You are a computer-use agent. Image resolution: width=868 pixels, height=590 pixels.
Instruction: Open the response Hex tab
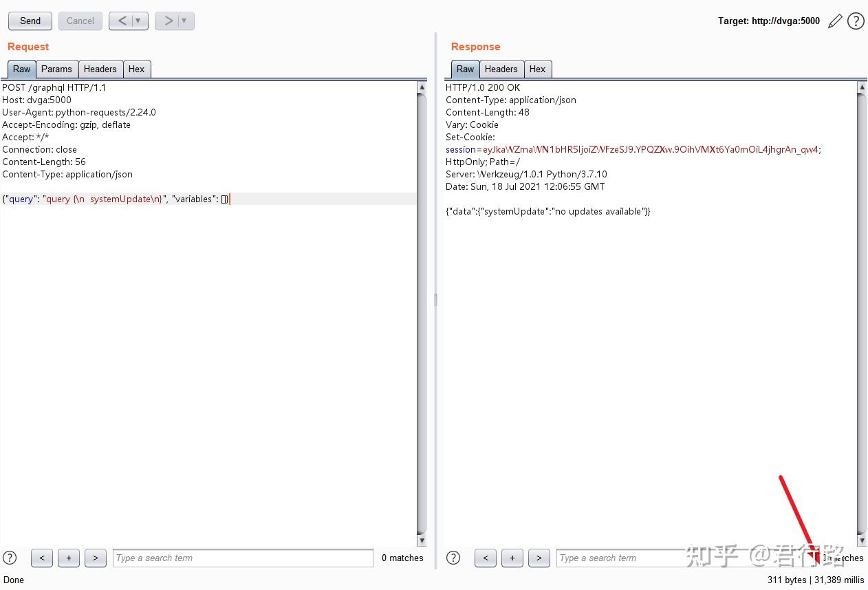point(538,69)
